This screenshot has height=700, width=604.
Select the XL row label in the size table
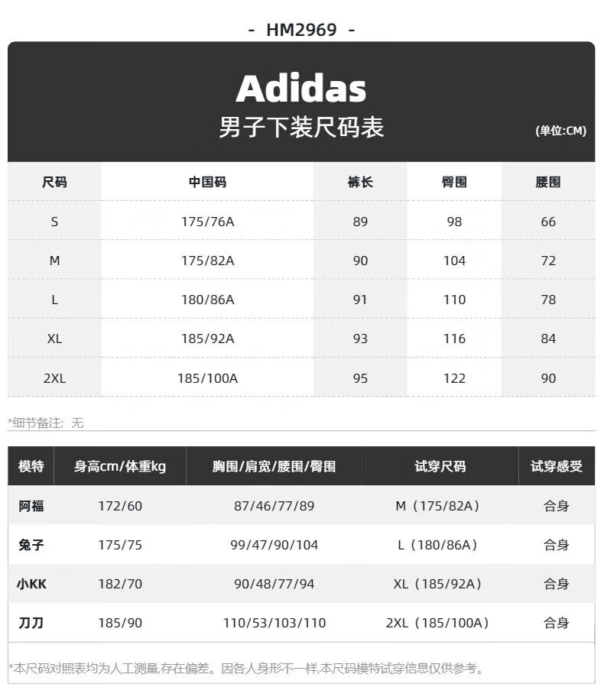54,339
